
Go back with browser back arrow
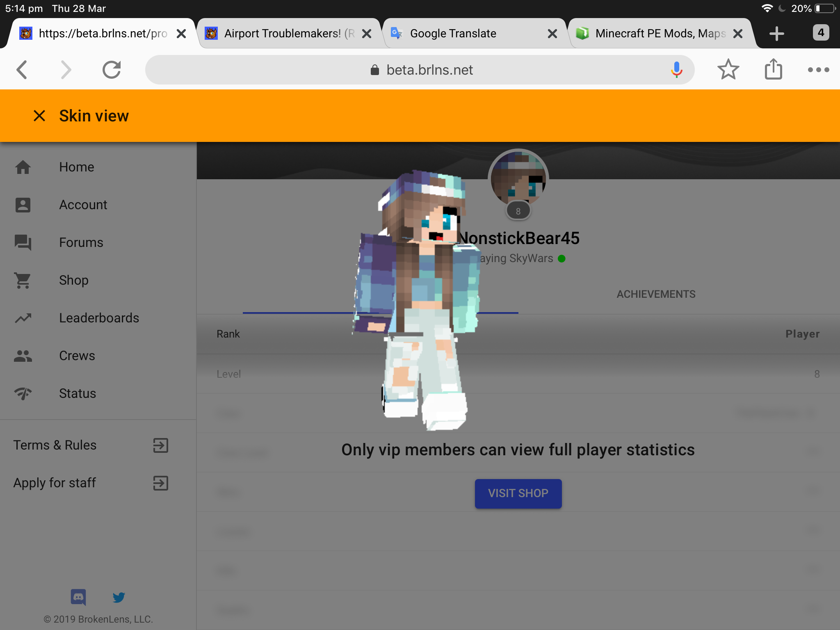(22, 70)
